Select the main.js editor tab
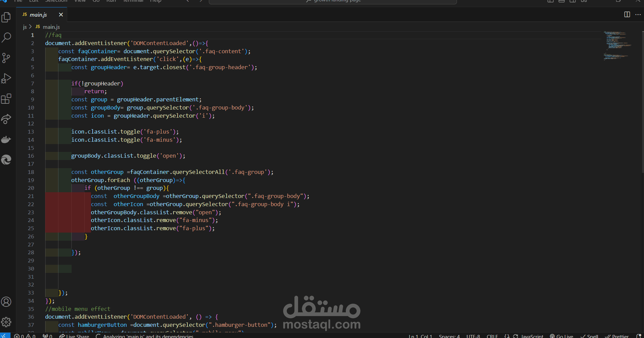644x338 pixels. [42, 15]
